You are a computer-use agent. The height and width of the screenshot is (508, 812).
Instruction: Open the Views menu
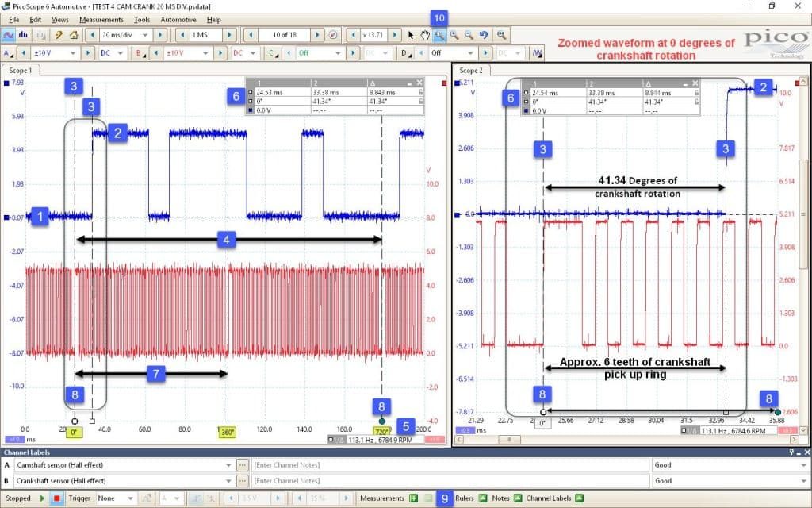pyautogui.click(x=60, y=20)
